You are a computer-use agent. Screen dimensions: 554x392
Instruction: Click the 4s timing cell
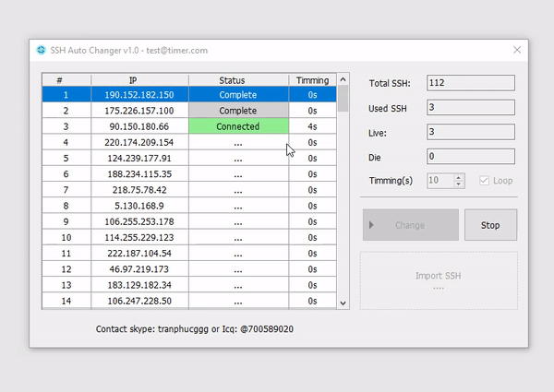click(x=312, y=126)
